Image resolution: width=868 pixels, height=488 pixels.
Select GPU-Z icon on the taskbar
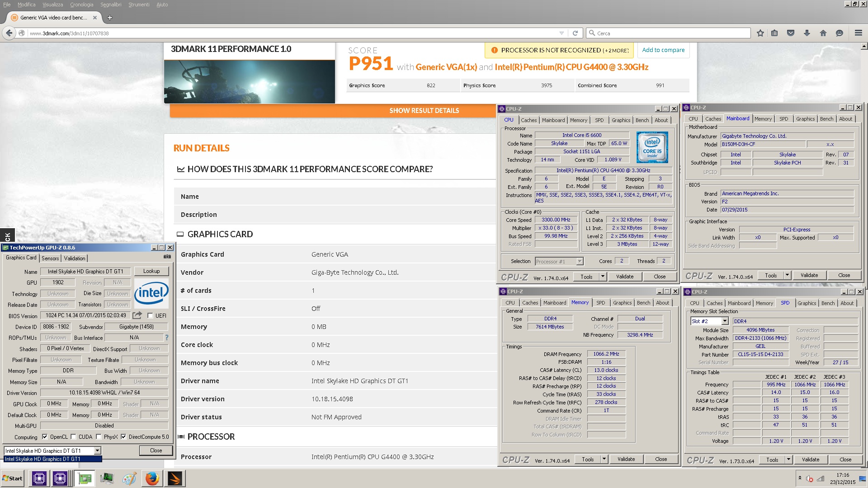coord(84,479)
